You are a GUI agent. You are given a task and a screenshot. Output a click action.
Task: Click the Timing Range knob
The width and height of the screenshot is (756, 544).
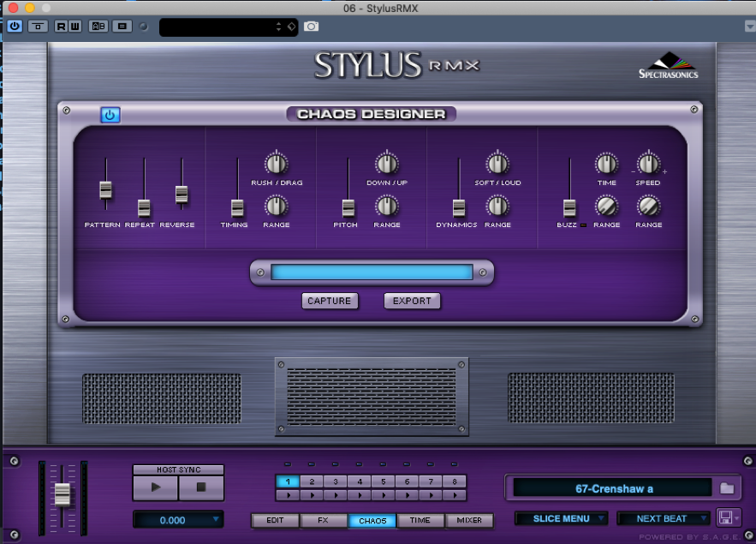(277, 206)
